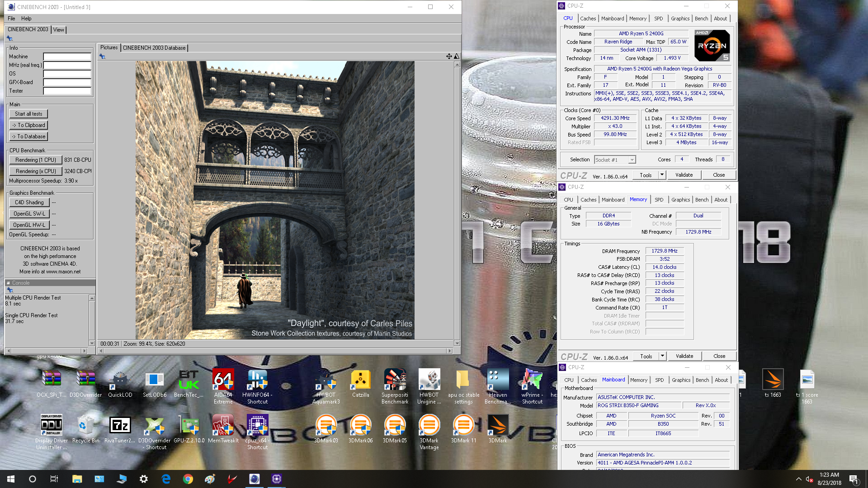
Task: Open the SetLODb6 desktop icon
Action: pyautogui.click(x=155, y=384)
